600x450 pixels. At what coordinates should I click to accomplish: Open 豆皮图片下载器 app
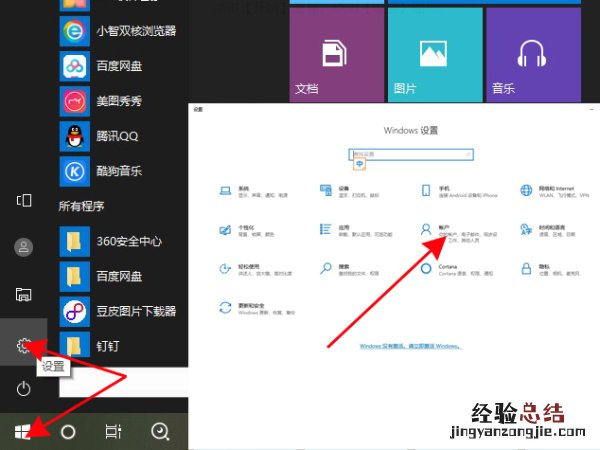[x=118, y=311]
